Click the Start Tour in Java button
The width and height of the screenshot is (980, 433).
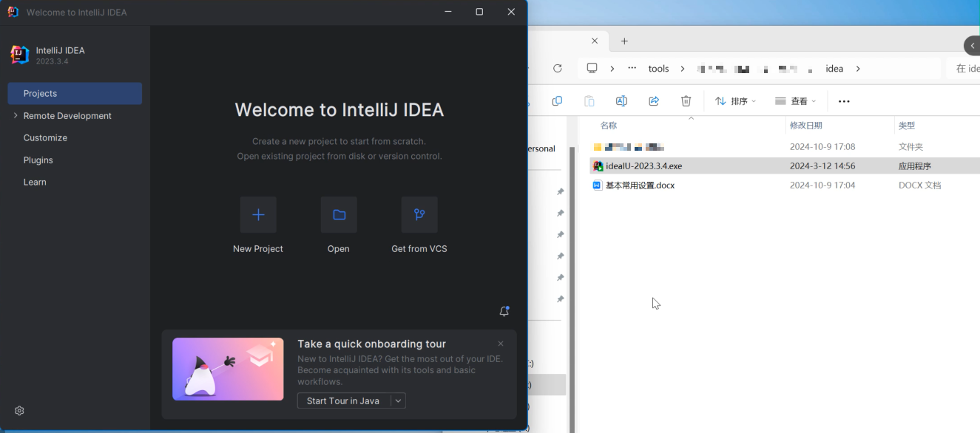point(344,400)
